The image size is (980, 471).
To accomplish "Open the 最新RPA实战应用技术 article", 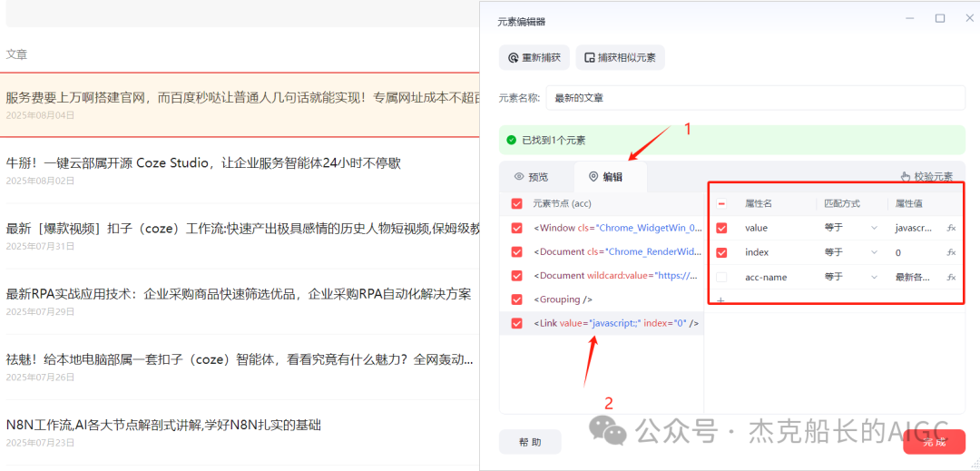I will (238, 294).
